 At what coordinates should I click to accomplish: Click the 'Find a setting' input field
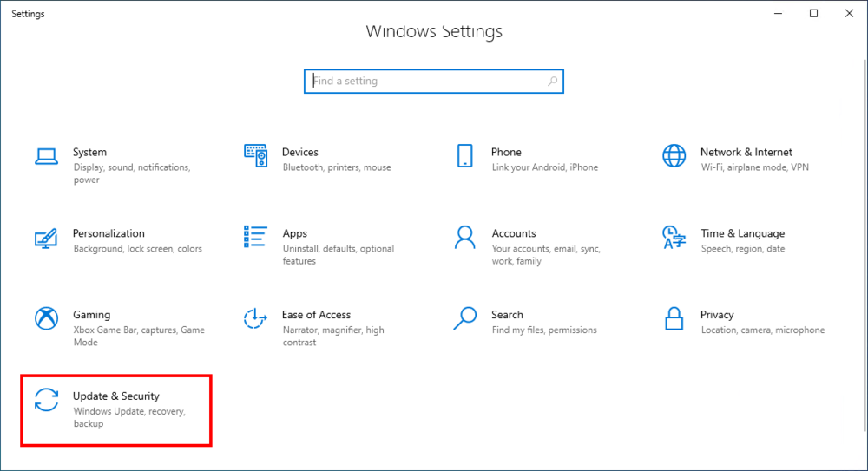click(x=434, y=82)
